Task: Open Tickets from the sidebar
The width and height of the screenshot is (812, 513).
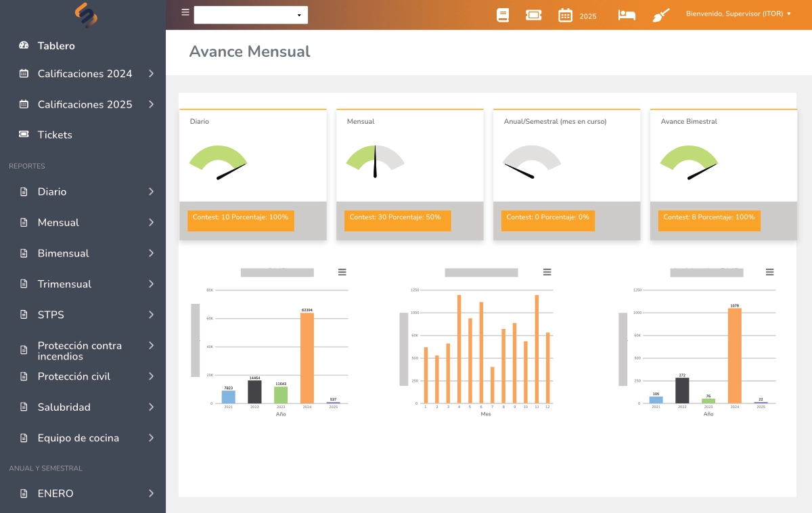Action: tap(55, 135)
